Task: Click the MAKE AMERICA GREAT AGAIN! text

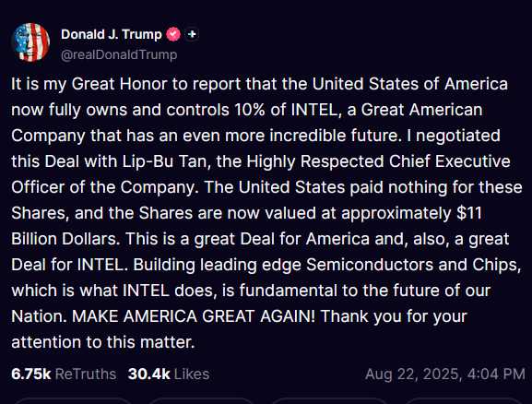Action: click(x=194, y=316)
